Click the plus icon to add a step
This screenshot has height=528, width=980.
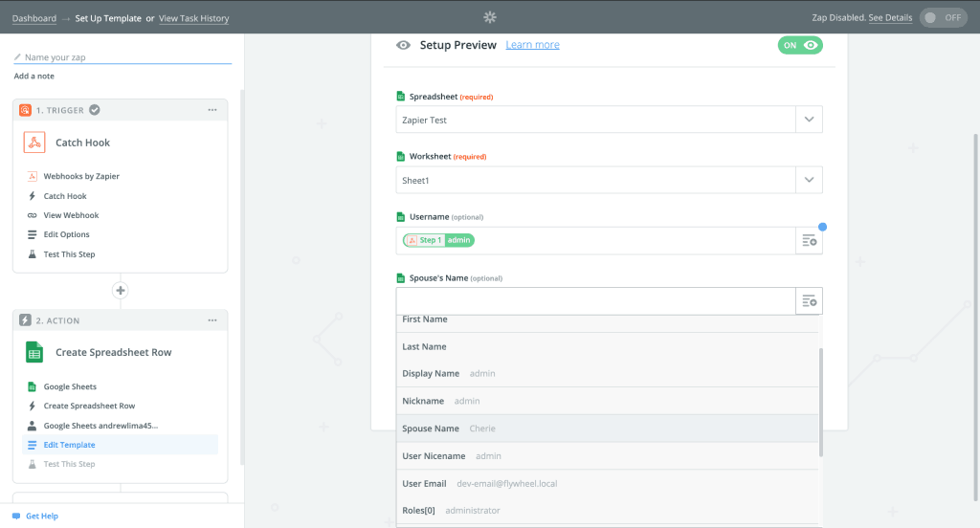121,290
